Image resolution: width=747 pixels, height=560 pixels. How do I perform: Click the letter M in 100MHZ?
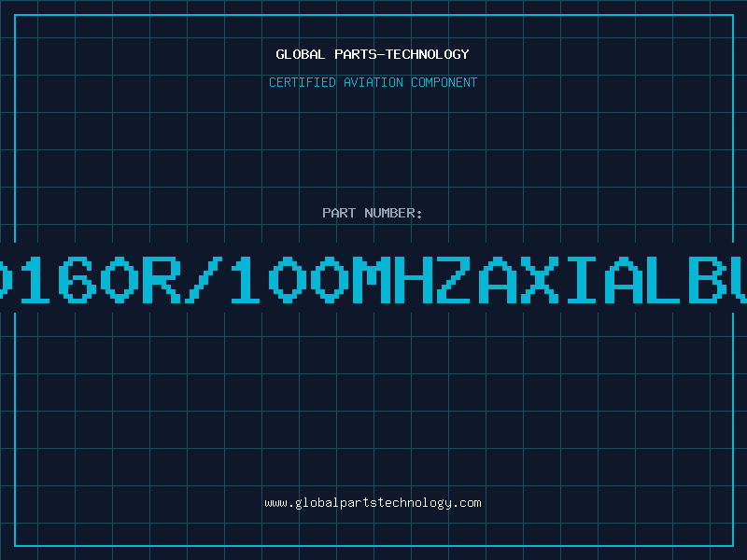click(x=371, y=279)
